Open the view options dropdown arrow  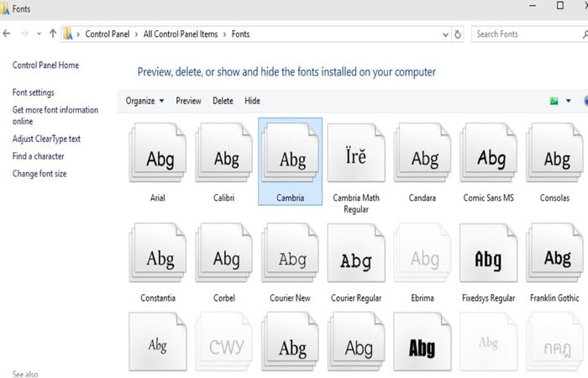point(569,101)
